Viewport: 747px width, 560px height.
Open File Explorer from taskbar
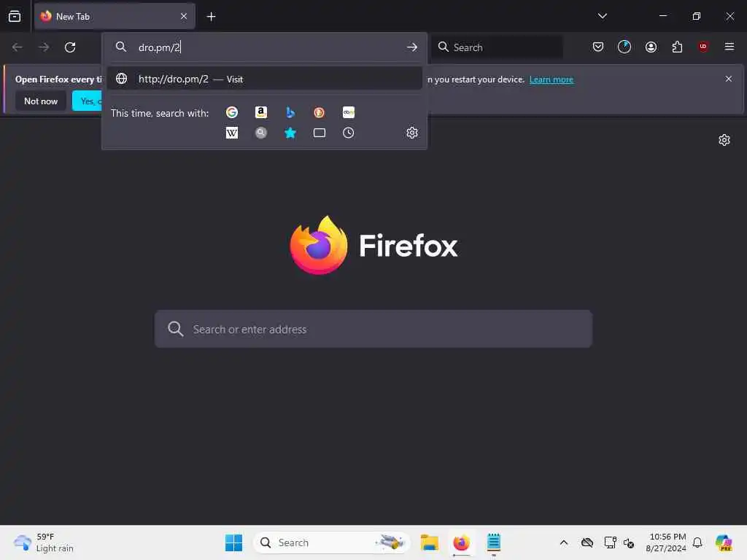(429, 542)
